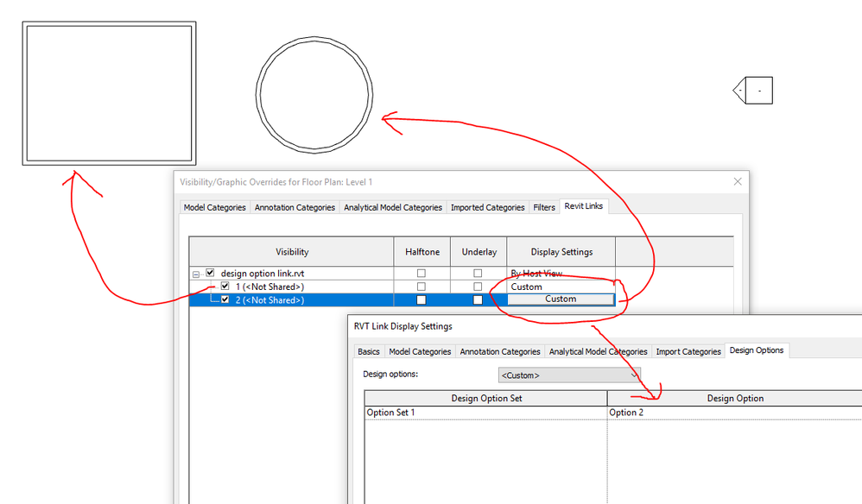The height and width of the screenshot is (504, 862).
Task: Select the elevation tag marker in the view
Action: 753,91
